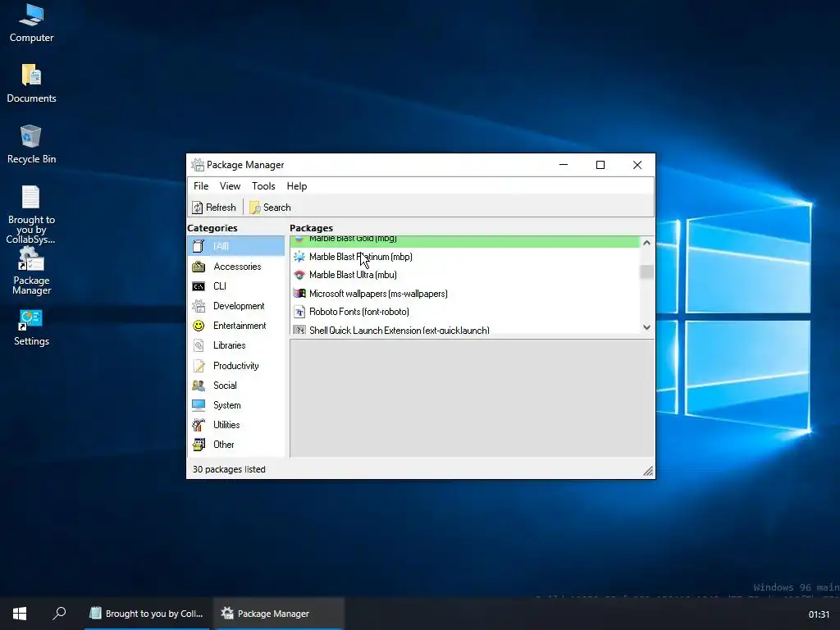
Task: Switch to 'Brought to you by Coll...' taskbar item
Action: 147,614
